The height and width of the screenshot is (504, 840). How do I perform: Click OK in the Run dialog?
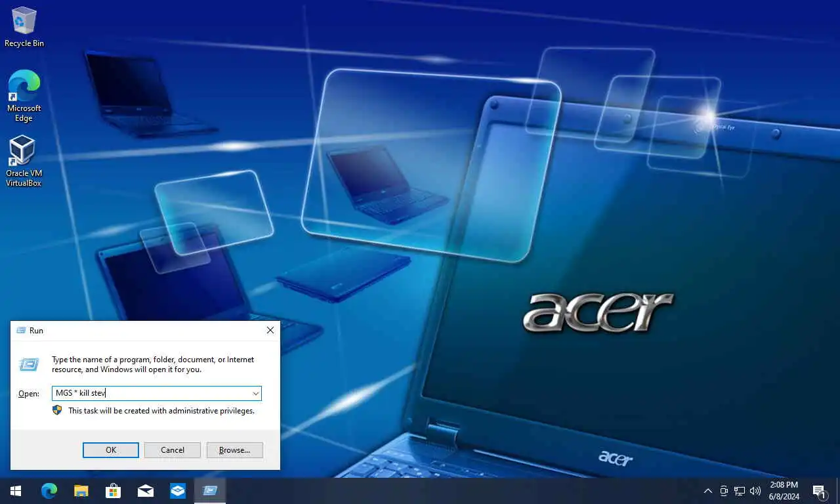111,450
